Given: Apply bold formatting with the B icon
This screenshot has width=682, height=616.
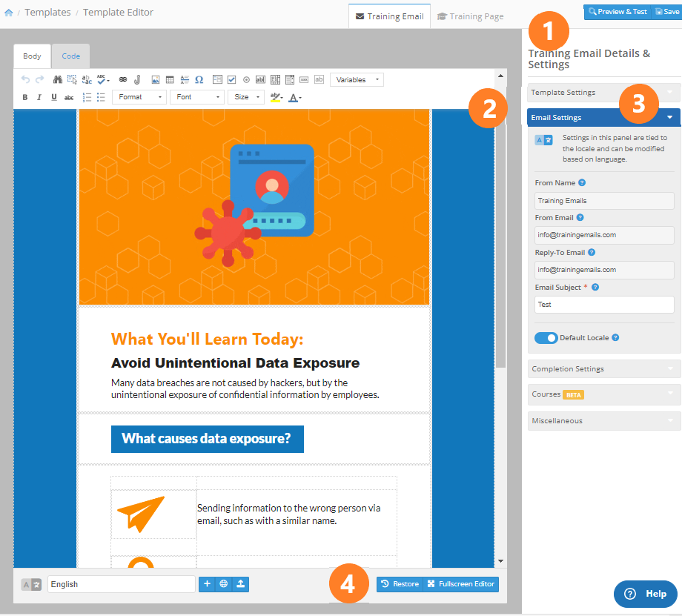Looking at the screenshot, I should click(24, 97).
